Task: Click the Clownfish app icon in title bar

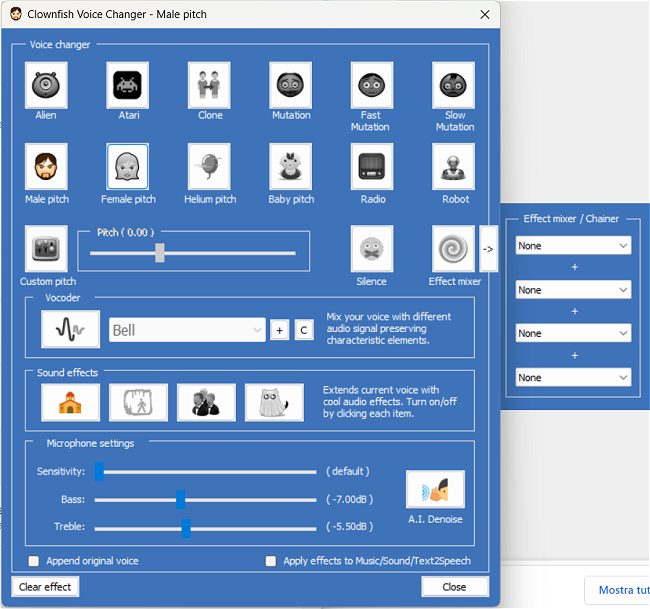Action: click(16, 14)
